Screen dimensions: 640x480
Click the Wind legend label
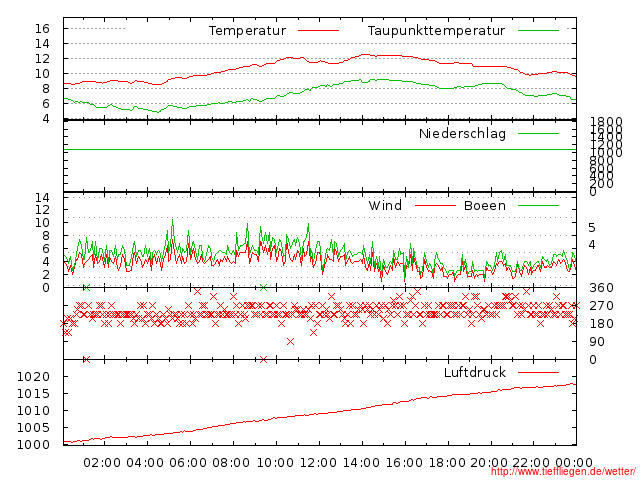[385, 206]
